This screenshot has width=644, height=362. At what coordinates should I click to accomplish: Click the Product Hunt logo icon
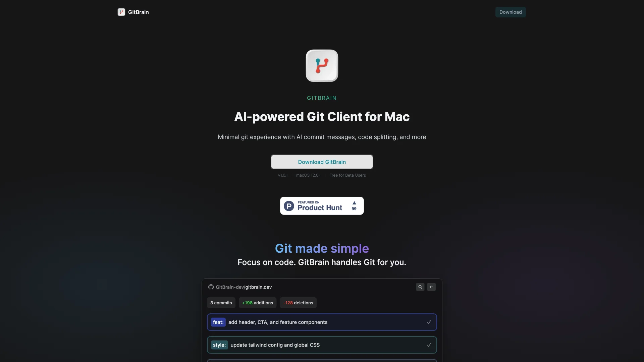click(x=289, y=205)
